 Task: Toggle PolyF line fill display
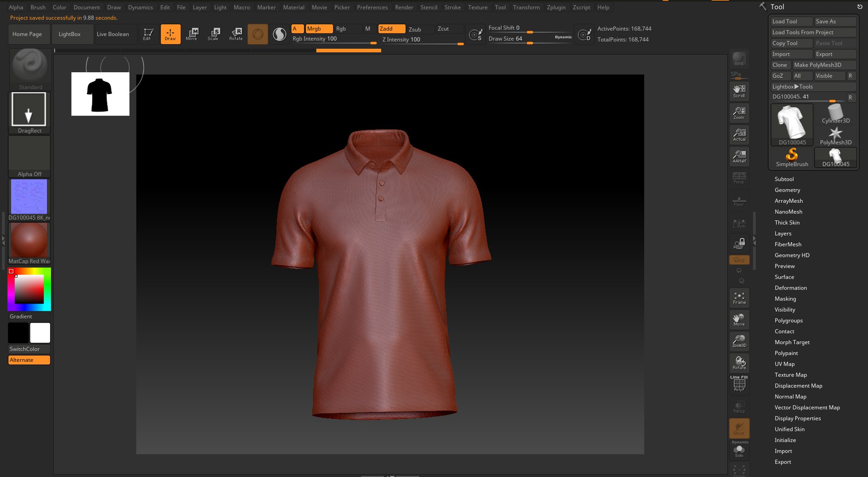point(739,385)
